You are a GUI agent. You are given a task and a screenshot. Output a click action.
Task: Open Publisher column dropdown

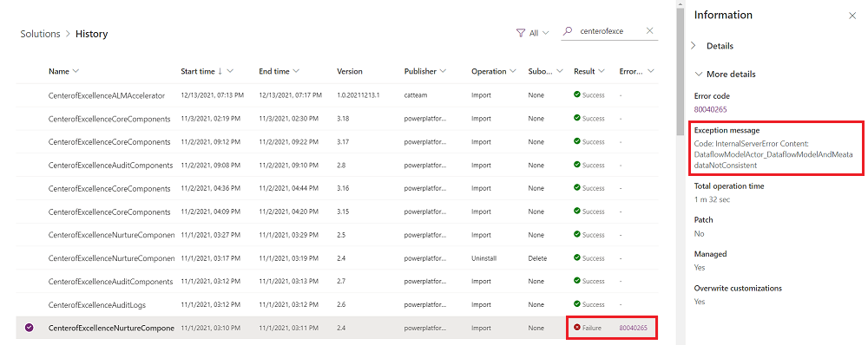[x=443, y=71]
